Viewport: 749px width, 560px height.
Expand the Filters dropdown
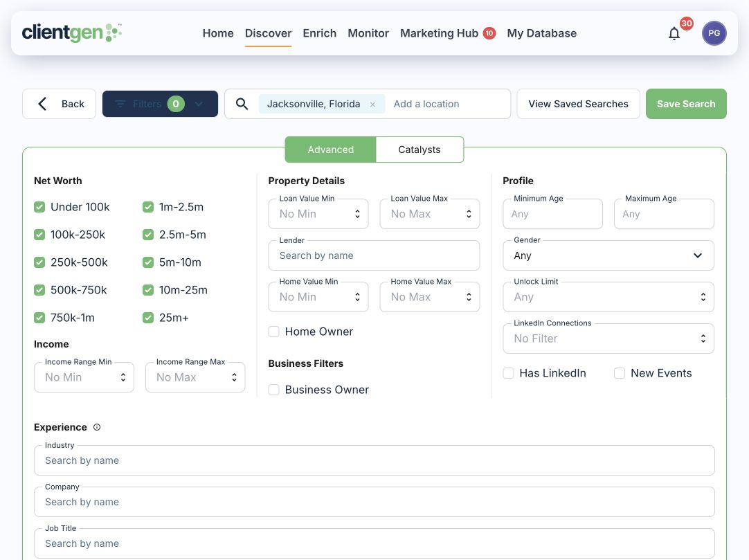click(x=160, y=104)
